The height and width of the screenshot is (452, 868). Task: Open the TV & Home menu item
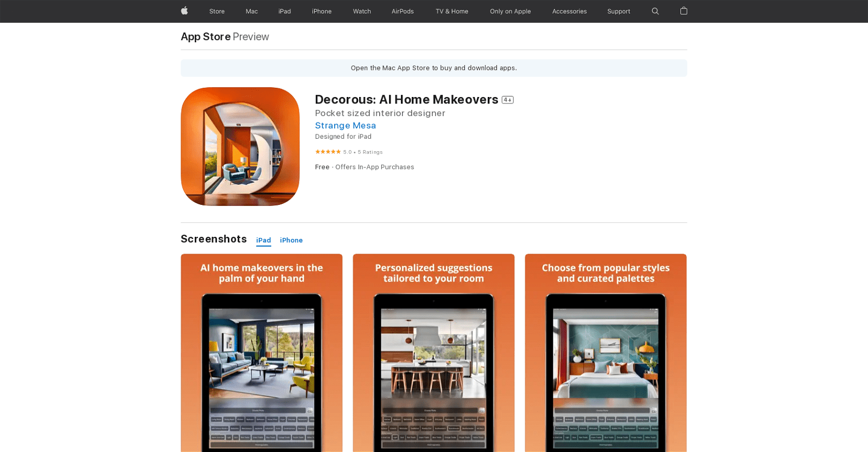(452, 11)
